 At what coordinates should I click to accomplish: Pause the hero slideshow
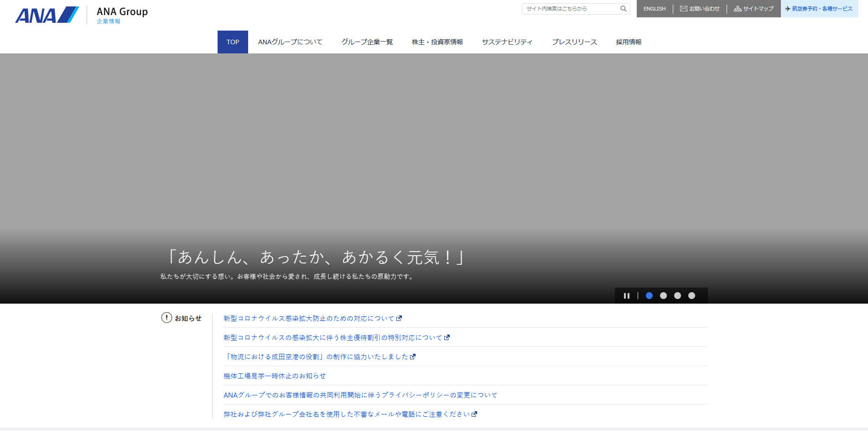pyautogui.click(x=627, y=296)
